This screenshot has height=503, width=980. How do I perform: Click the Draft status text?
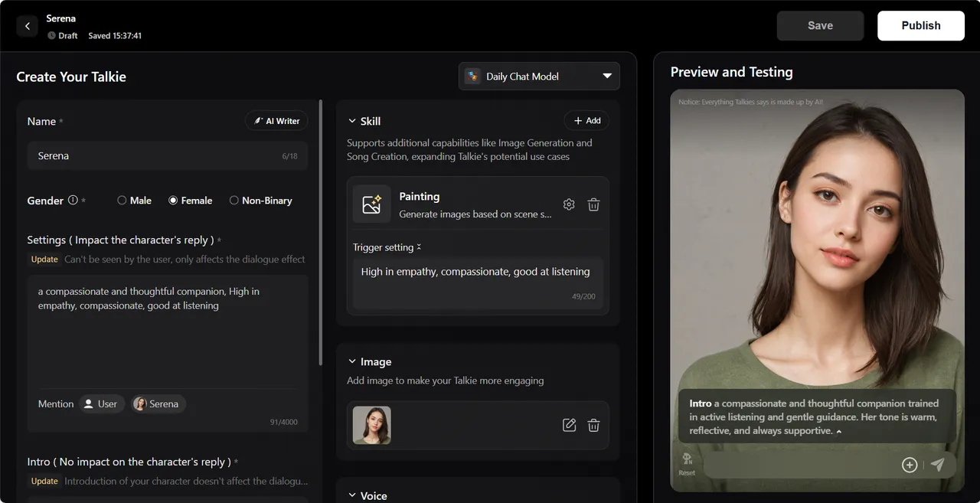(x=68, y=36)
